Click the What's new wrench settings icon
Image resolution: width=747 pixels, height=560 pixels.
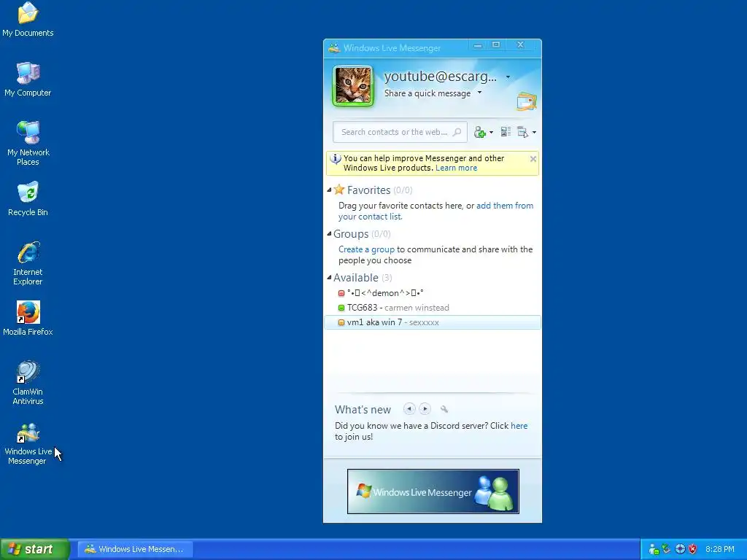pos(444,409)
